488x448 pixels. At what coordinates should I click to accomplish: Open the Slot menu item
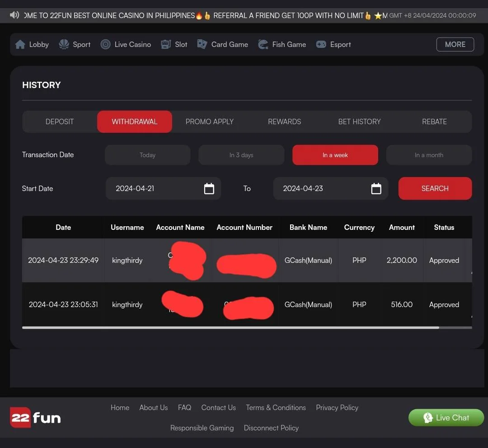tap(174, 45)
